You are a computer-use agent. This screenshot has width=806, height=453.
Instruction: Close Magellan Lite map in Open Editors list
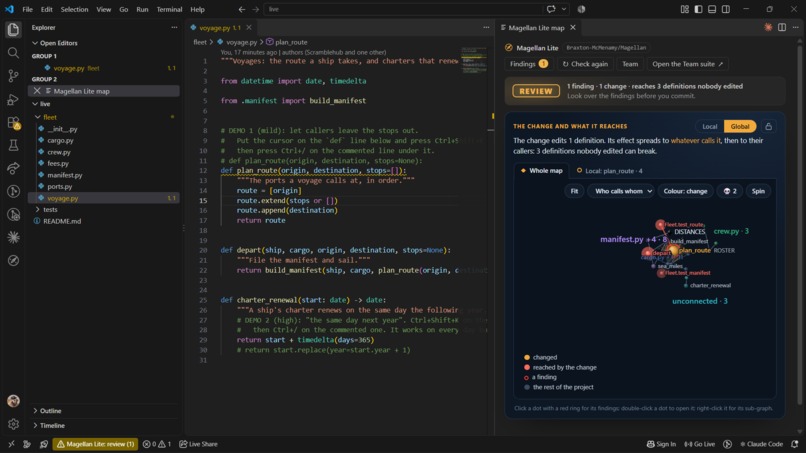pos(37,91)
